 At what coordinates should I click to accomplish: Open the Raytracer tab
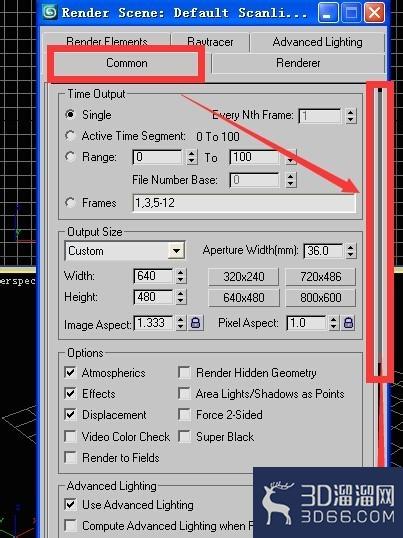(x=210, y=42)
